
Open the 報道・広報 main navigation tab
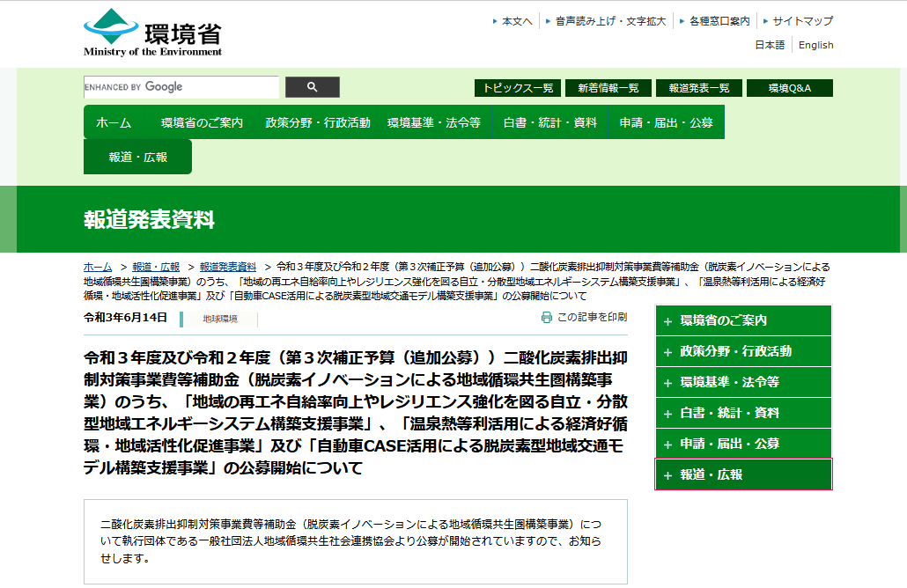click(137, 157)
